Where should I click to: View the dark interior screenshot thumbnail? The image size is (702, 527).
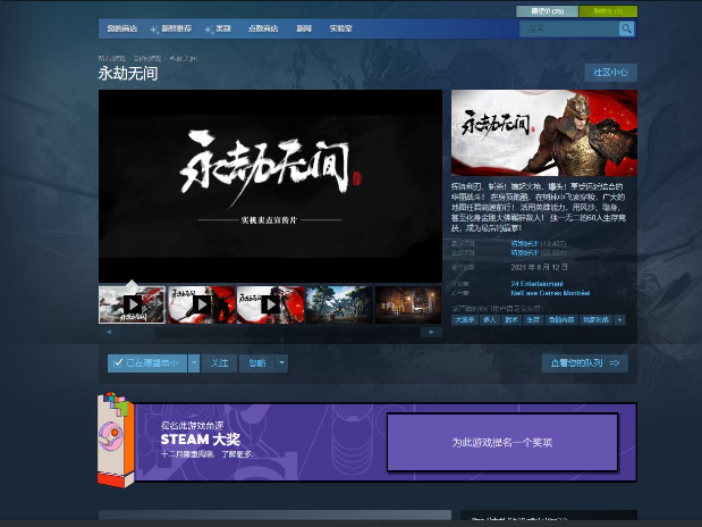pyautogui.click(x=408, y=305)
